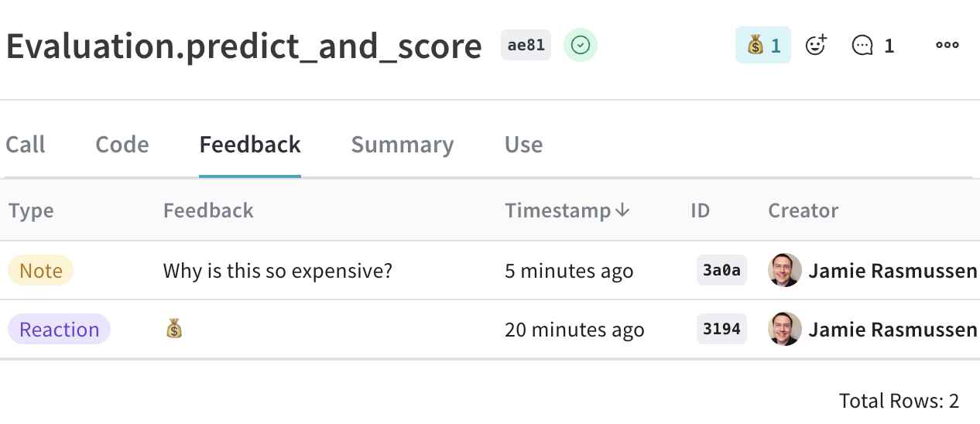Click the green success status check icon
Image resolution: width=980 pixels, height=424 pixels.
[x=581, y=46]
